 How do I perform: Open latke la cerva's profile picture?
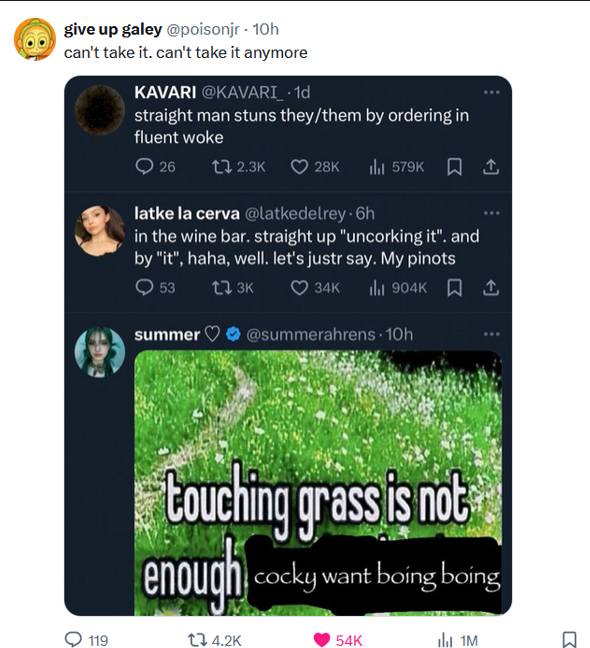pyautogui.click(x=100, y=231)
